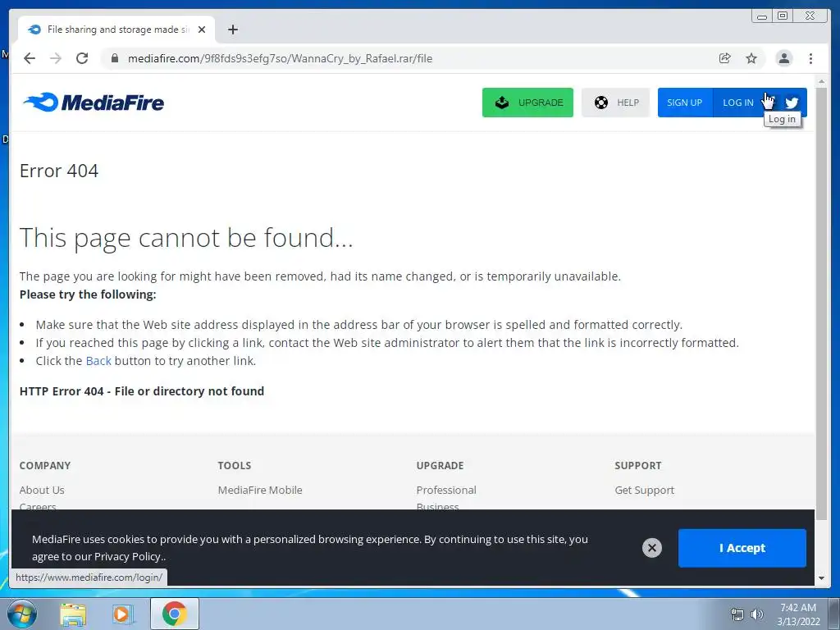The image size is (840, 630).
Task: Open the Professional upgrade link
Action: click(x=446, y=490)
